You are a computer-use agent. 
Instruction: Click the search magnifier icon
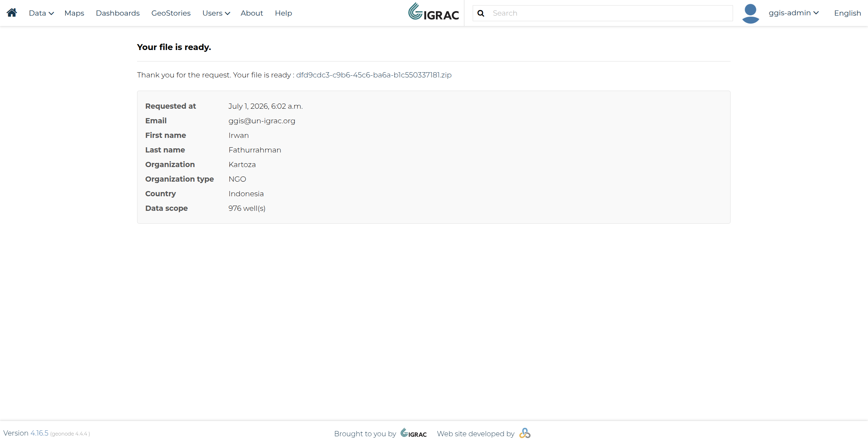(481, 13)
